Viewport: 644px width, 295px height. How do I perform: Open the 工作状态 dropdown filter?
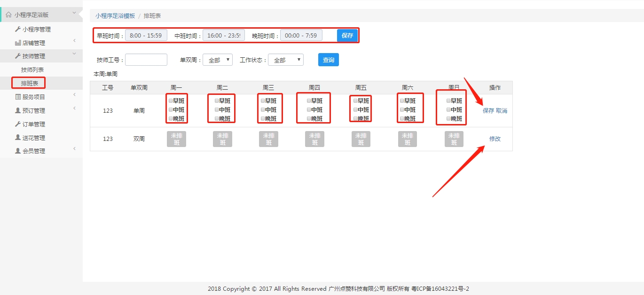[285, 60]
